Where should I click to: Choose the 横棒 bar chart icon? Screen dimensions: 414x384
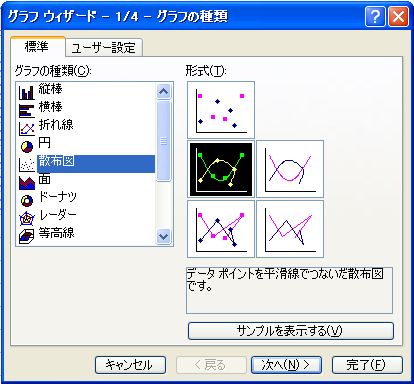pos(26,111)
